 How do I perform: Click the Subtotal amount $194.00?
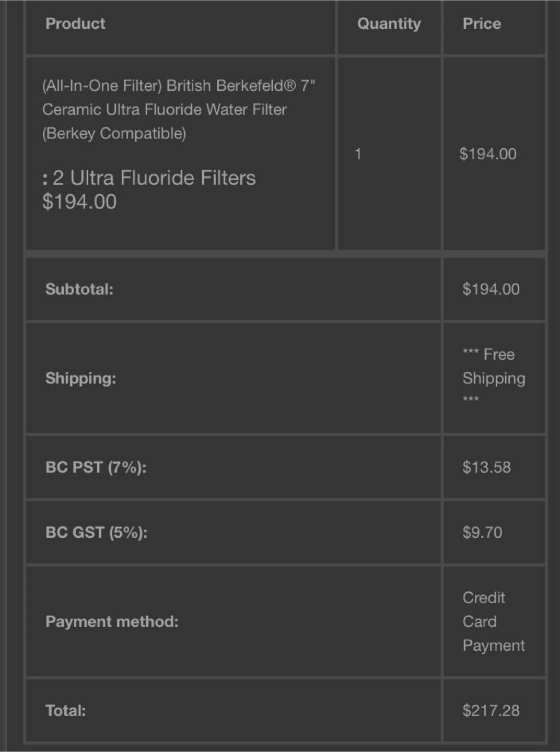(x=491, y=289)
